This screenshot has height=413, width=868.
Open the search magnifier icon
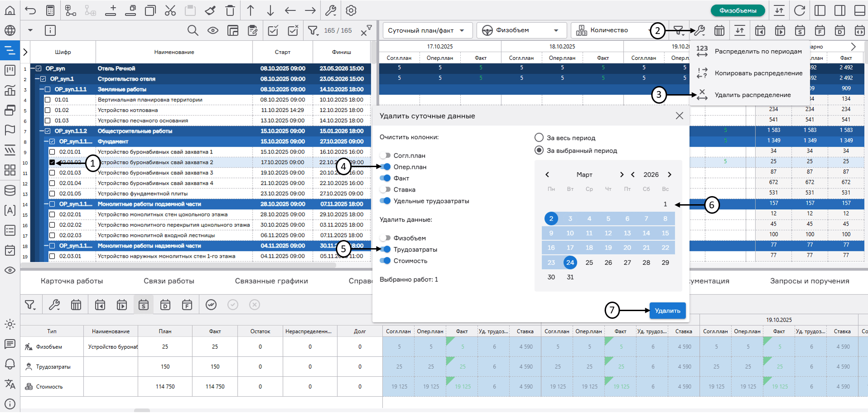point(193,30)
